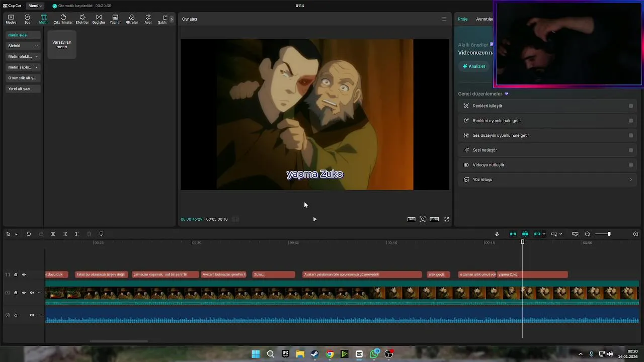Image resolution: width=644 pixels, height=362 pixels.
Task: Toggle clip linkage button
Action: 537,234
